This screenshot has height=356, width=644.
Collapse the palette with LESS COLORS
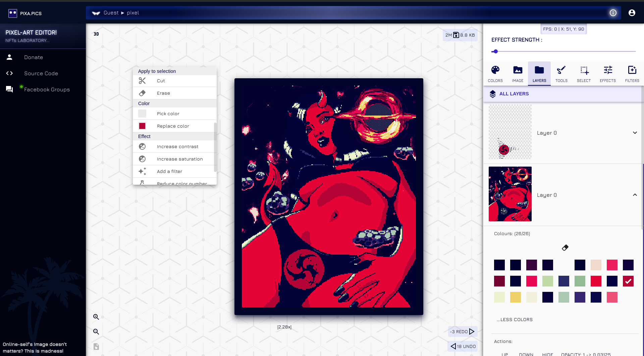tap(515, 319)
